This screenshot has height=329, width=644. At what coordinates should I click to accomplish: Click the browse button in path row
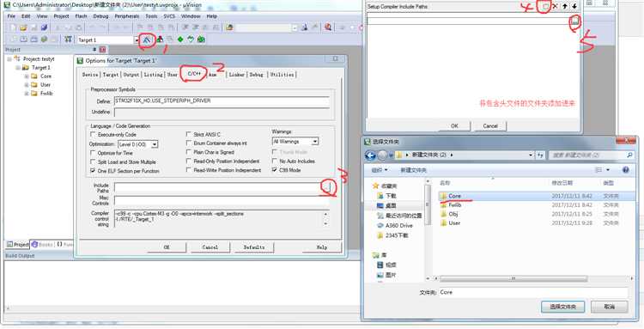(x=575, y=21)
